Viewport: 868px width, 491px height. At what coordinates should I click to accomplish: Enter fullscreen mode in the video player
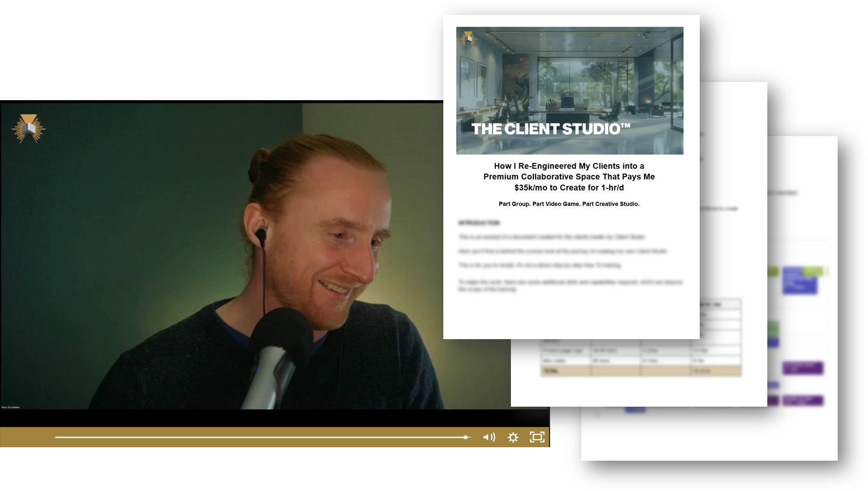tap(537, 437)
